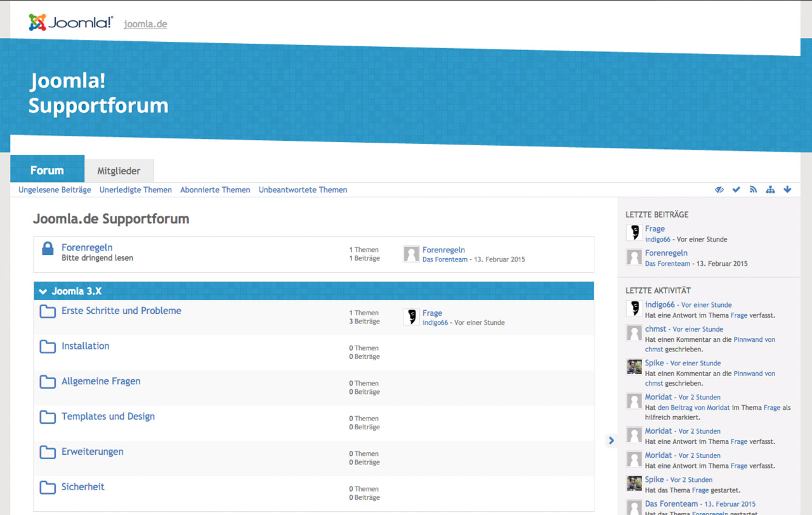Viewport: 812px width, 515px height.
Task: Open the Installation forum
Action: click(85, 346)
